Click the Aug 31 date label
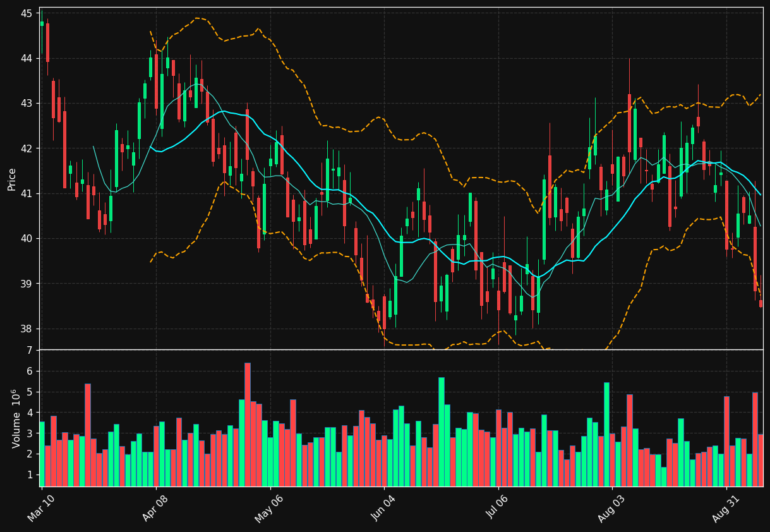 [x=725, y=509]
